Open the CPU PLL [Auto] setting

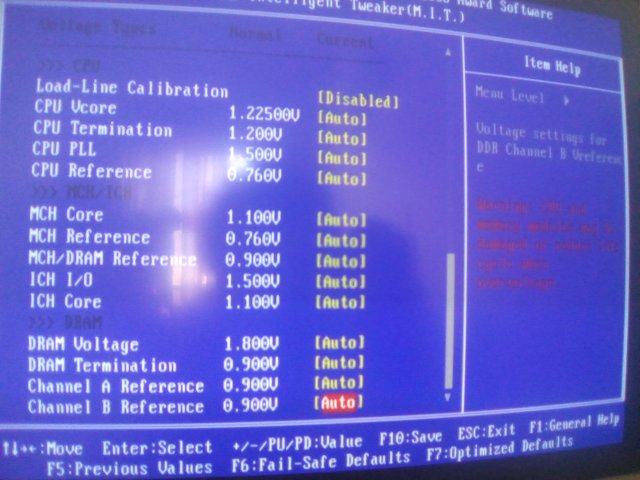342,158
